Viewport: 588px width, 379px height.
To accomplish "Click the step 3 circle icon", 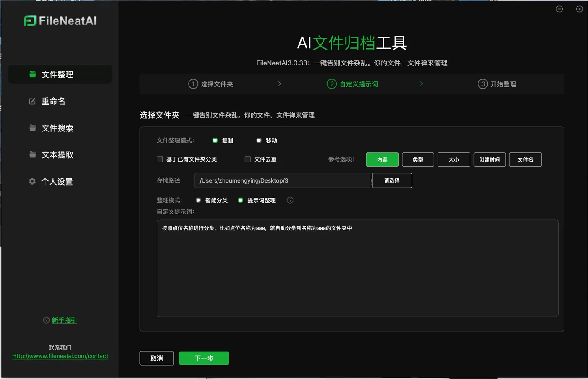I will 483,84.
